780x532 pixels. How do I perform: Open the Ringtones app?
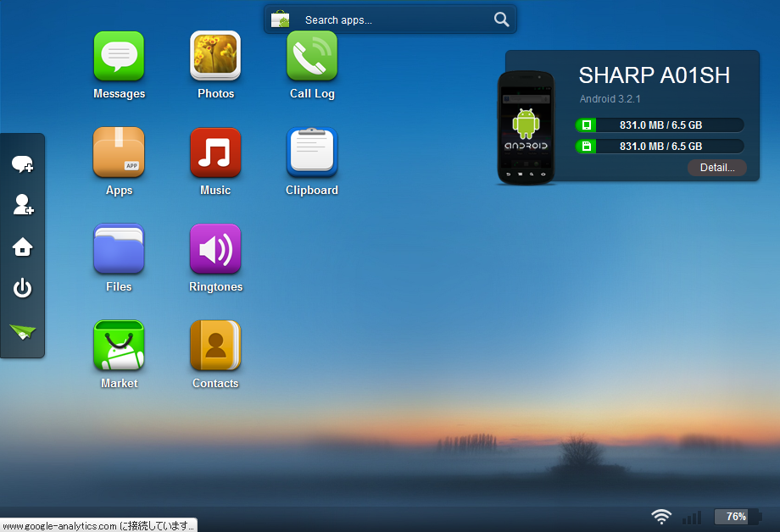click(215, 250)
